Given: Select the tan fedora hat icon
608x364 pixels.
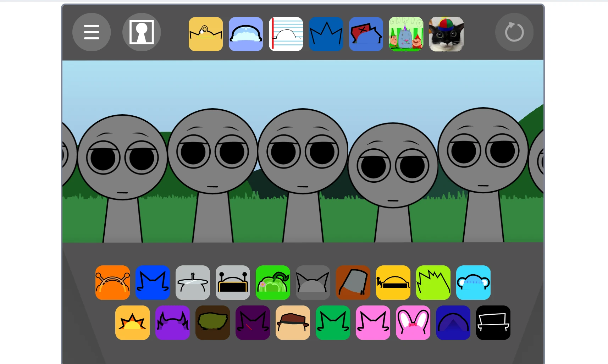Looking at the screenshot, I should (x=293, y=323).
